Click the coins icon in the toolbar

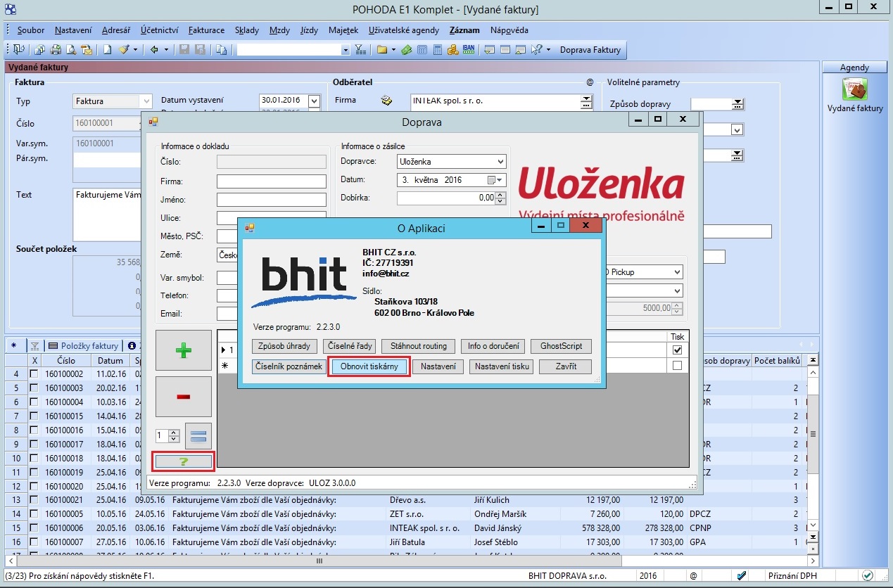click(452, 50)
